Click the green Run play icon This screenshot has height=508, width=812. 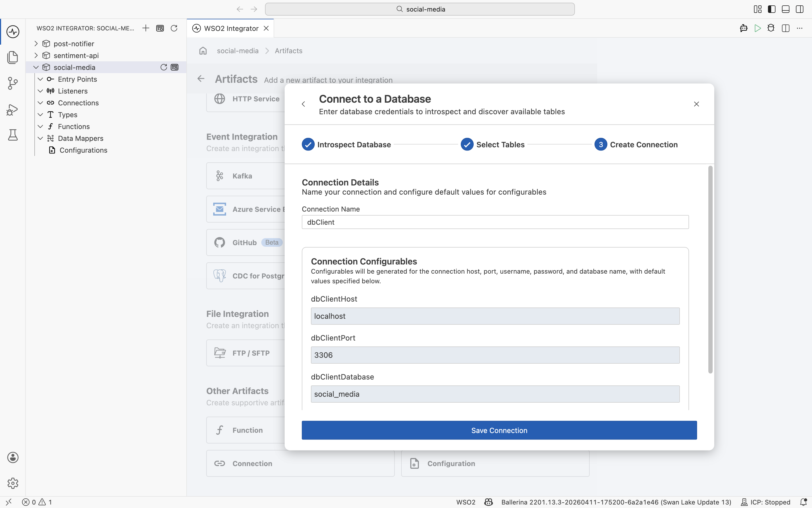[757, 28]
